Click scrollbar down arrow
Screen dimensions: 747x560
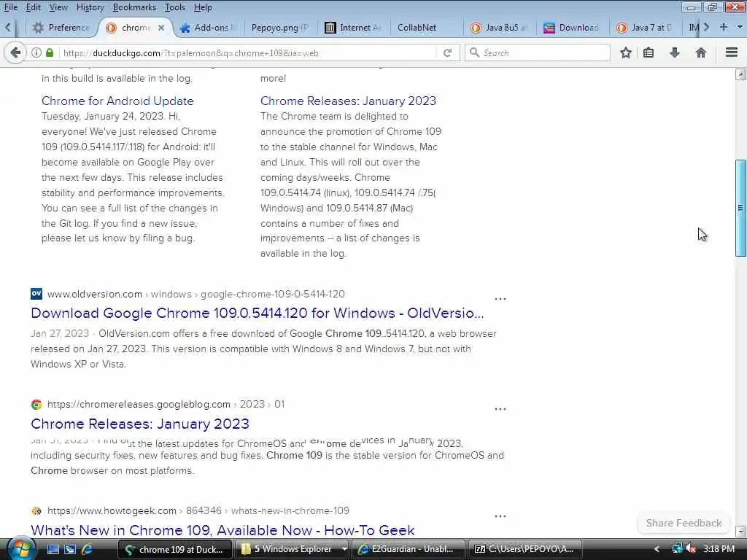click(740, 531)
